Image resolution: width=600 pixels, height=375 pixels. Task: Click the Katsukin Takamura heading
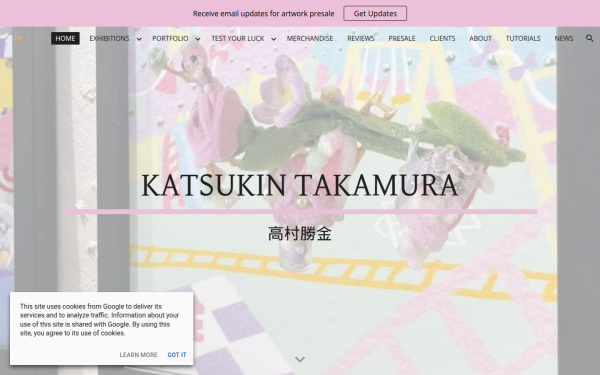click(300, 185)
